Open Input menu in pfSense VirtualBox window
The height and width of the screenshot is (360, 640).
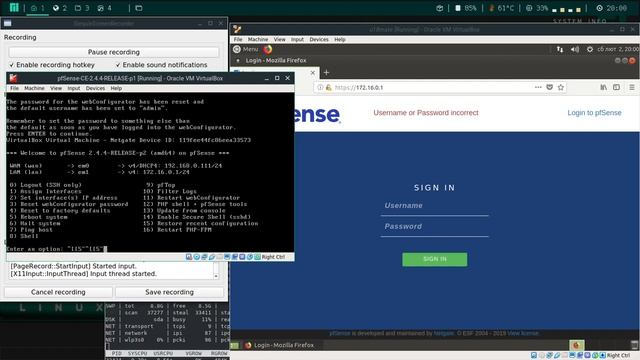73,88
